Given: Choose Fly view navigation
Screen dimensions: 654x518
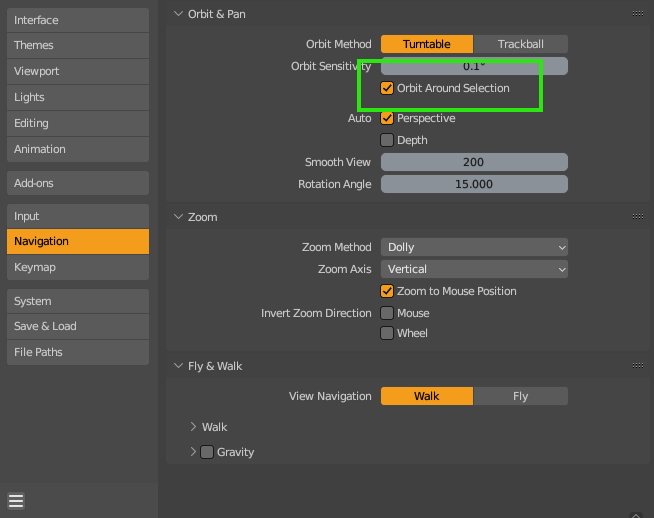Looking at the screenshot, I should [521, 396].
